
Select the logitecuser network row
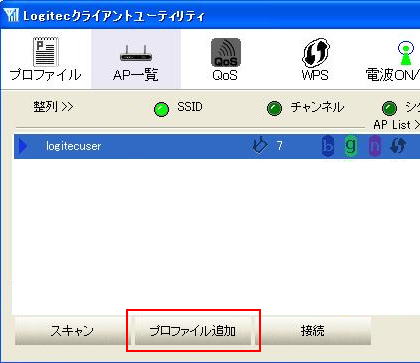point(217,146)
